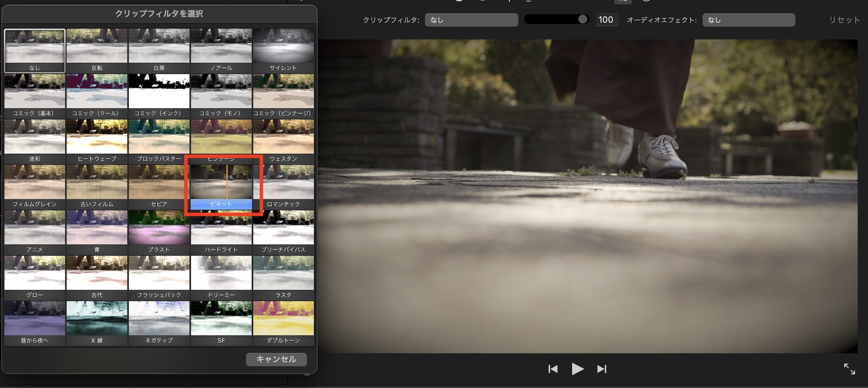
Task: Choose the ブロックバスター filter thumbnail
Action: click(x=159, y=141)
